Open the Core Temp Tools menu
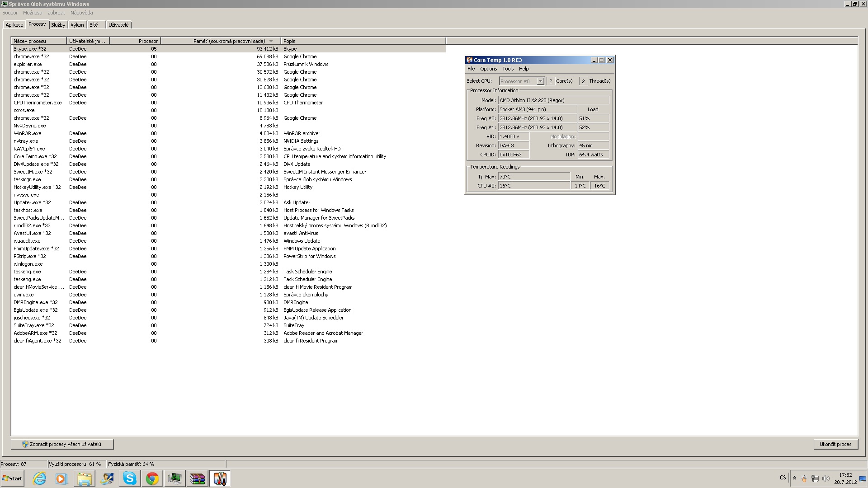868x488 pixels. coord(508,69)
